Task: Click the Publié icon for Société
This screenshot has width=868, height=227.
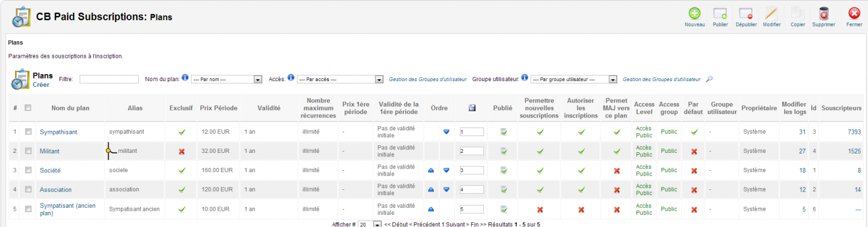Action: (504, 171)
